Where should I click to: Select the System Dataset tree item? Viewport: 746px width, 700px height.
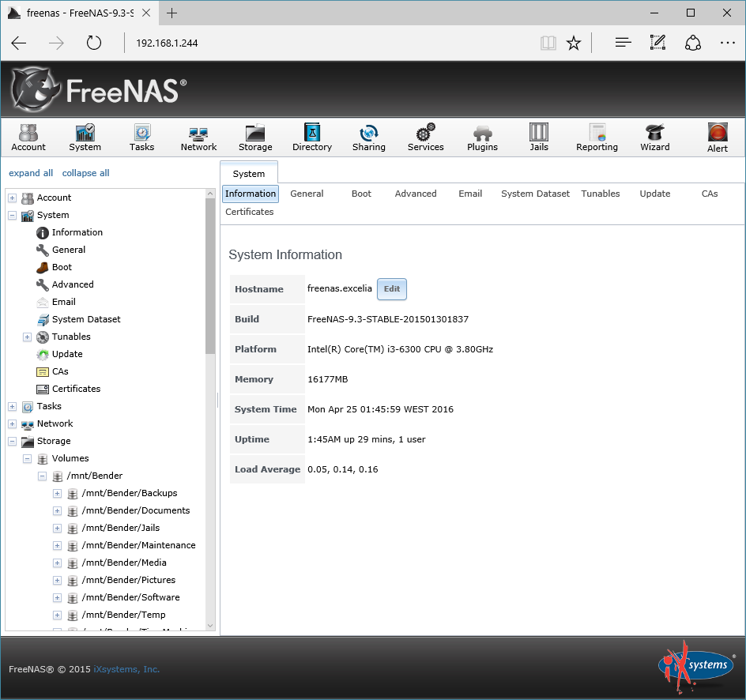pyautogui.click(x=86, y=319)
